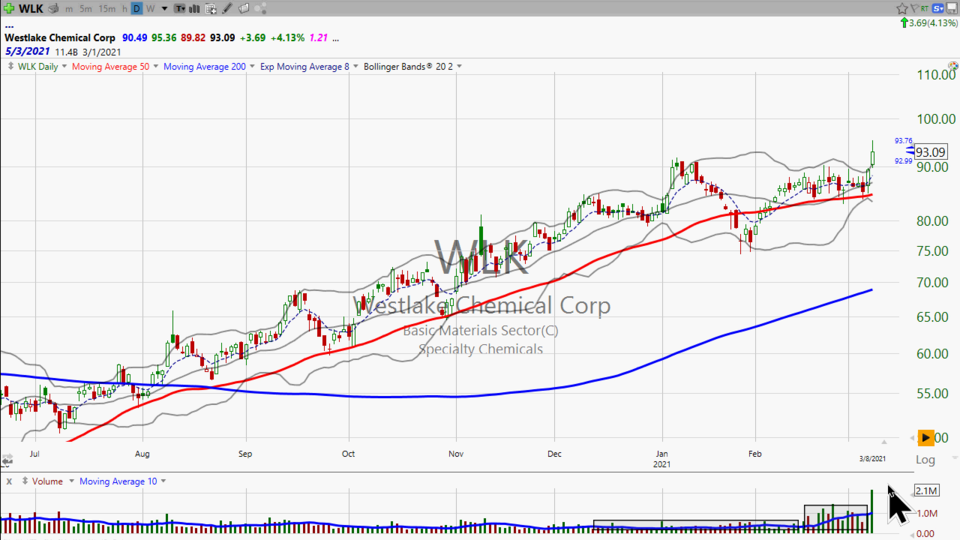Click the Moving Average 50 label

tap(110, 66)
